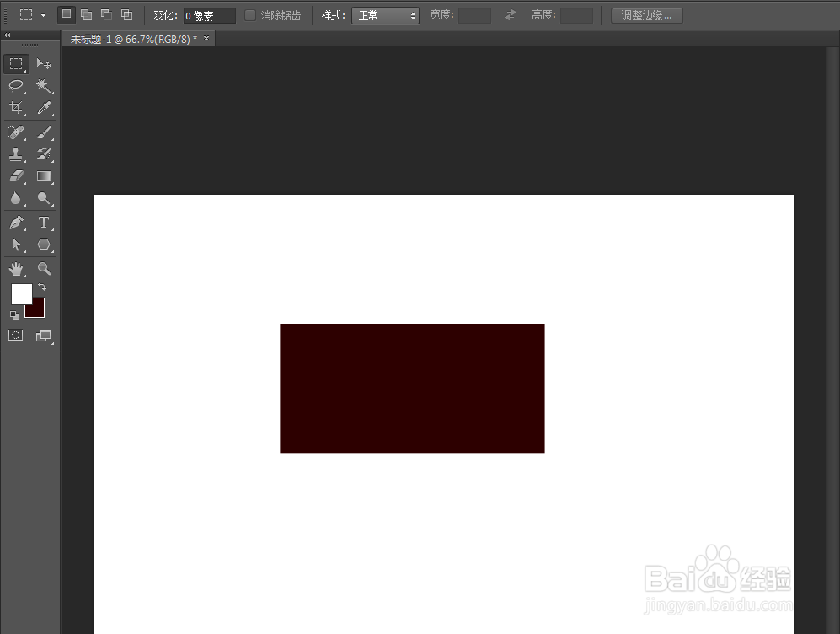This screenshot has width=840, height=634.
Task: Select the Blur tool
Action: [16, 198]
